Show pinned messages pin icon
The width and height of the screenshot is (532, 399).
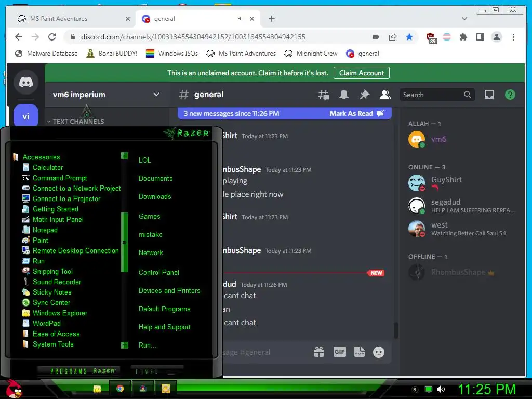(x=364, y=95)
